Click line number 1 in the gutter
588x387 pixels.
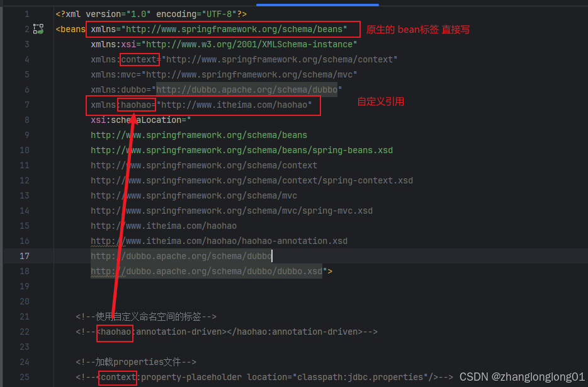(27, 14)
